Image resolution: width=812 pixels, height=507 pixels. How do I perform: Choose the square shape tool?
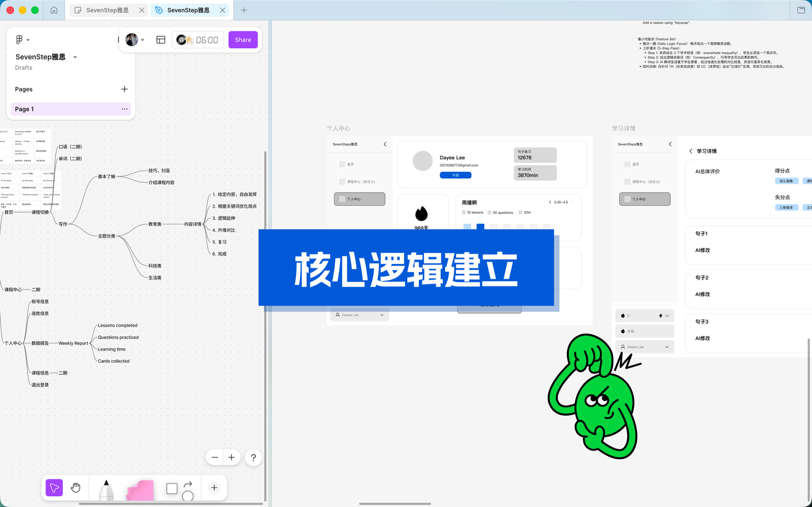point(172,488)
